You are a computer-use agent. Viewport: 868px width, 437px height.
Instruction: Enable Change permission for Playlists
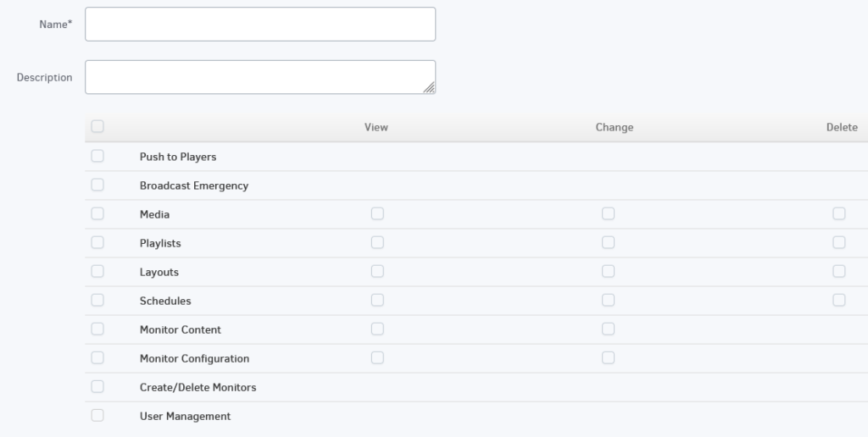click(x=609, y=242)
